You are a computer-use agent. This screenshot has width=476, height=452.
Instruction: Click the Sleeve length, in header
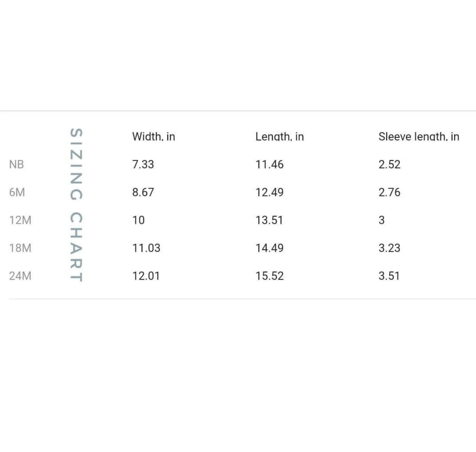pyautogui.click(x=418, y=137)
